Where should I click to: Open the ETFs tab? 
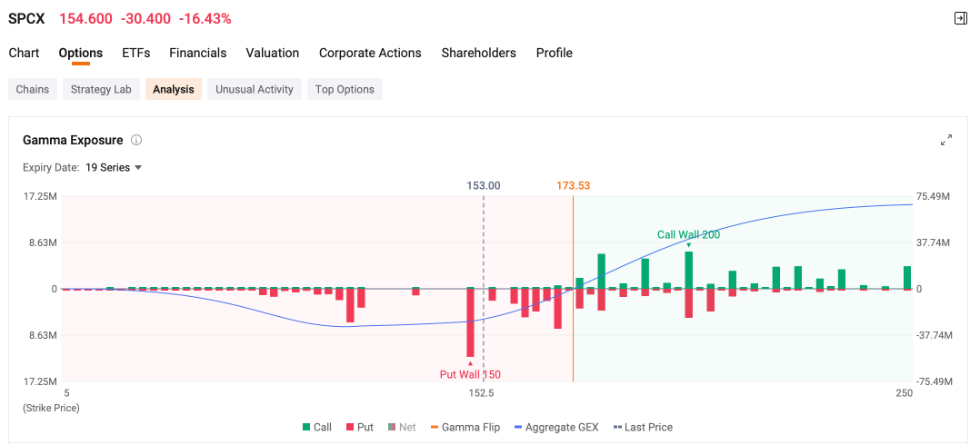136,53
